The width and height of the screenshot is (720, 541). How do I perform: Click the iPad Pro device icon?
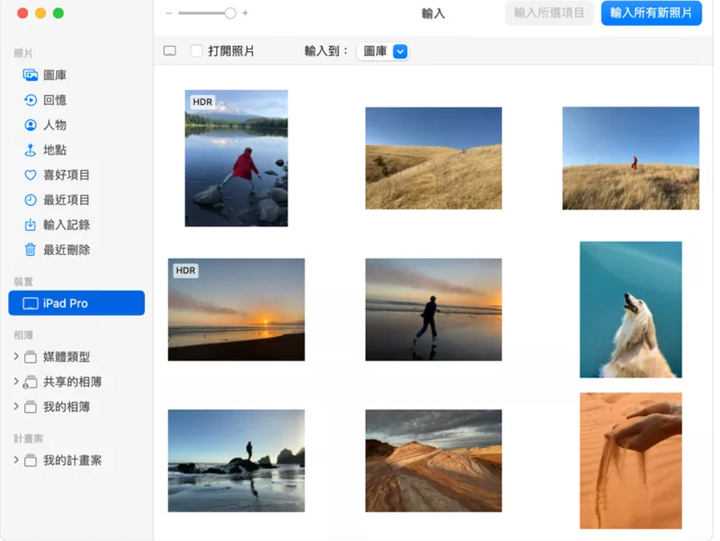click(x=30, y=304)
